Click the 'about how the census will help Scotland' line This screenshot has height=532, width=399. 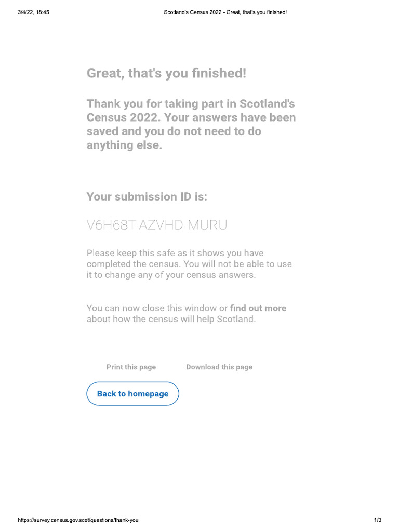171,319
